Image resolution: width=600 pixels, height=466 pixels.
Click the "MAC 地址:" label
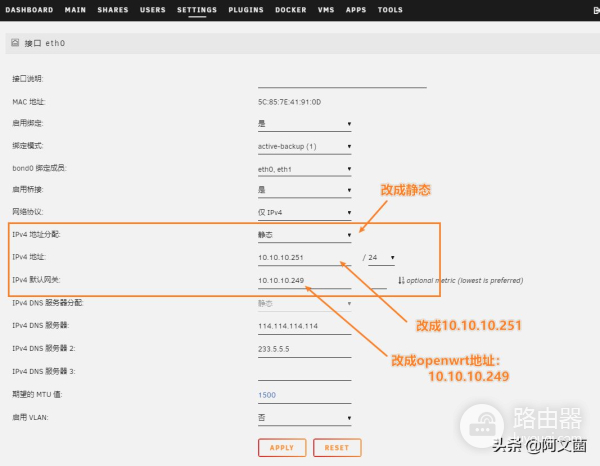29,102
